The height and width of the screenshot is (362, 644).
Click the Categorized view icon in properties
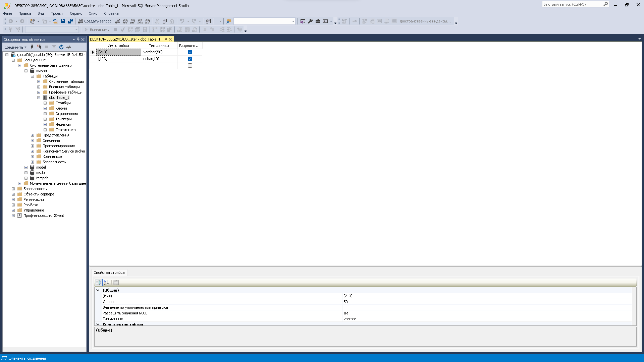pyautogui.click(x=98, y=283)
